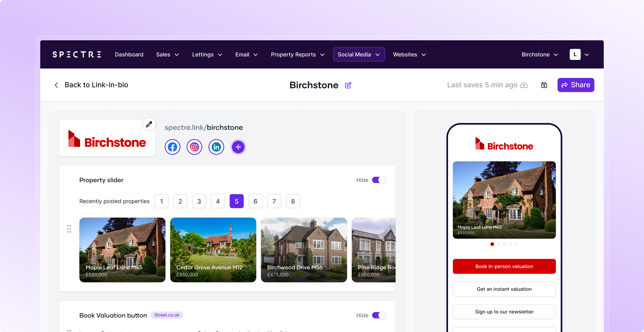Expand the Sales dropdown menu

(167, 54)
